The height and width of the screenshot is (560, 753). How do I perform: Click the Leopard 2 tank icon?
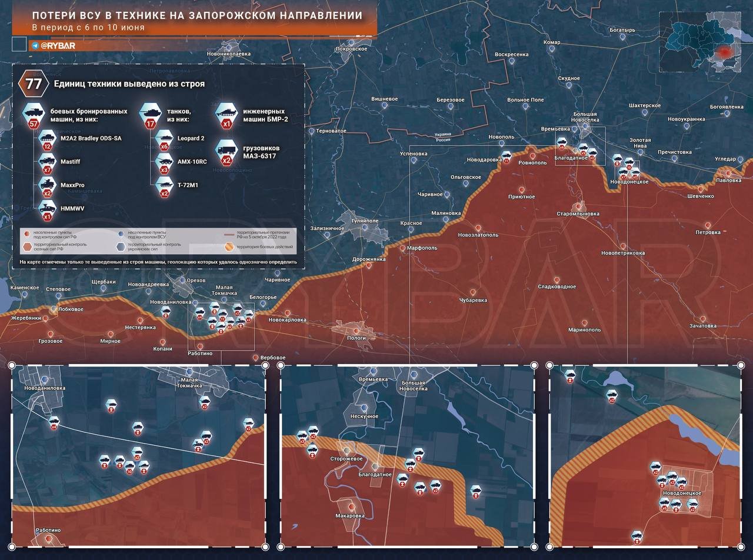[x=164, y=138]
